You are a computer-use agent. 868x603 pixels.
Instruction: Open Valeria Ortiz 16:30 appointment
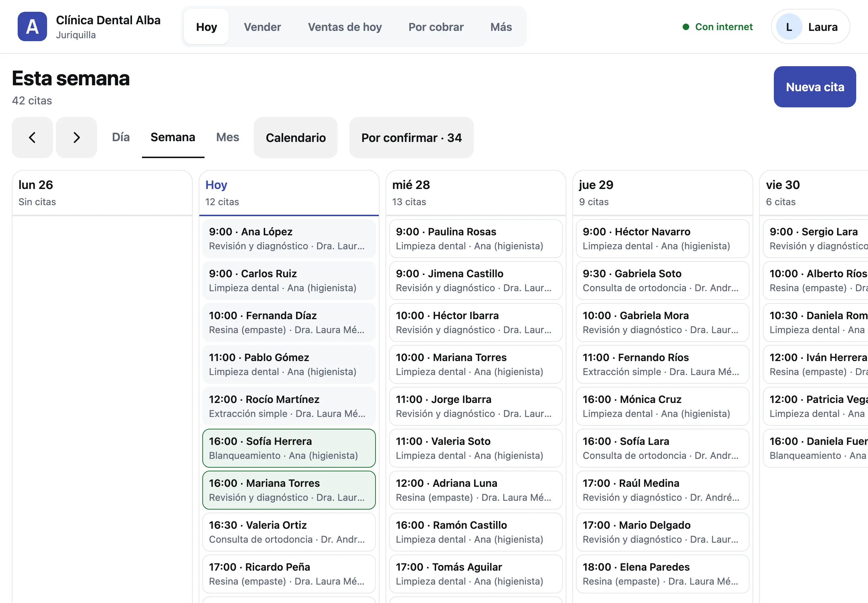tap(289, 532)
